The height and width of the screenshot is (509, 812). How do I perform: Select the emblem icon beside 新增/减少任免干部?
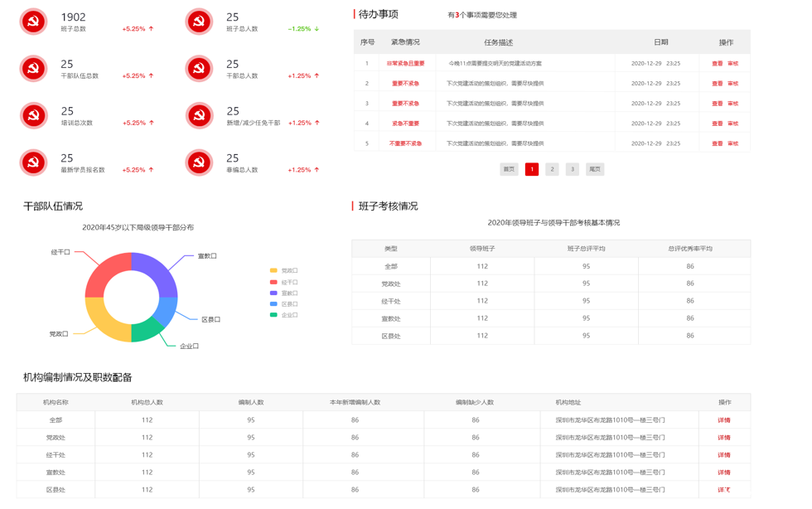pyautogui.click(x=199, y=116)
